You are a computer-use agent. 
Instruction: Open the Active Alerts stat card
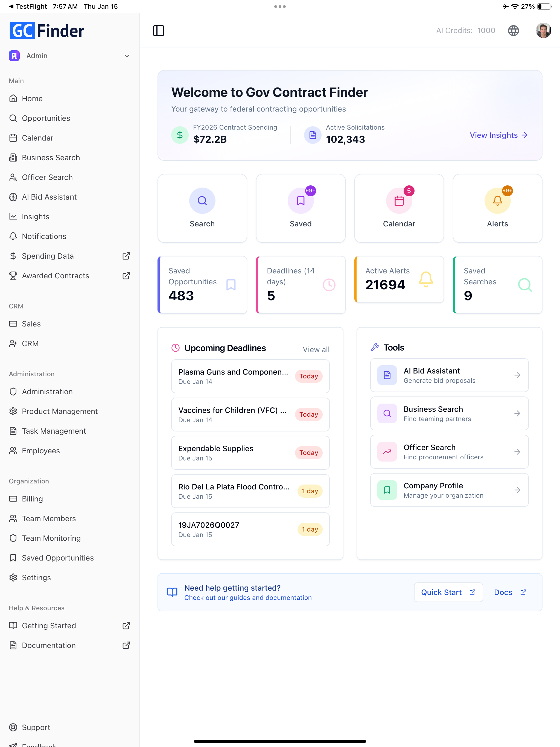point(399,279)
